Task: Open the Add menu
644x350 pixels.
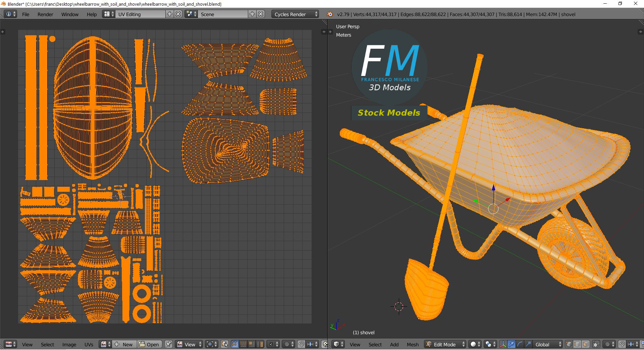Action: (394, 345)
